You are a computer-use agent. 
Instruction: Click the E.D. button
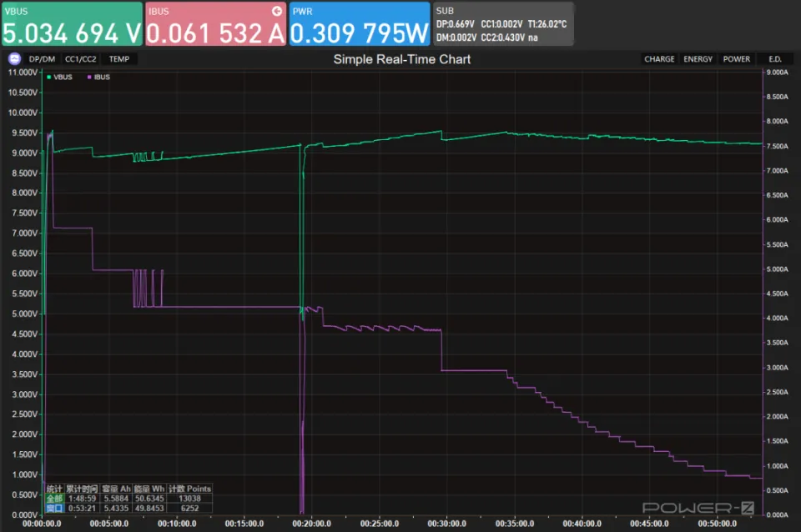pos(775,59)
